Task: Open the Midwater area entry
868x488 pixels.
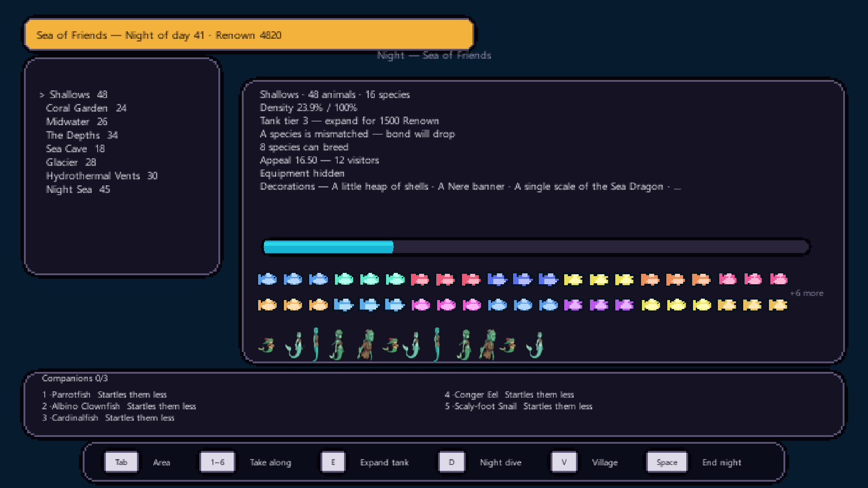Action: coord(76,122)
